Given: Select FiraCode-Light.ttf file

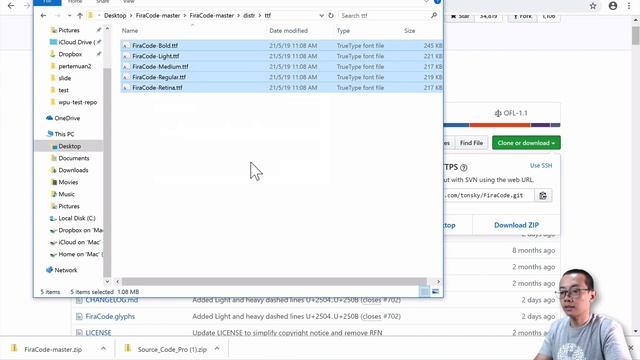Looking at the screenshot, I should pos(282,56).
